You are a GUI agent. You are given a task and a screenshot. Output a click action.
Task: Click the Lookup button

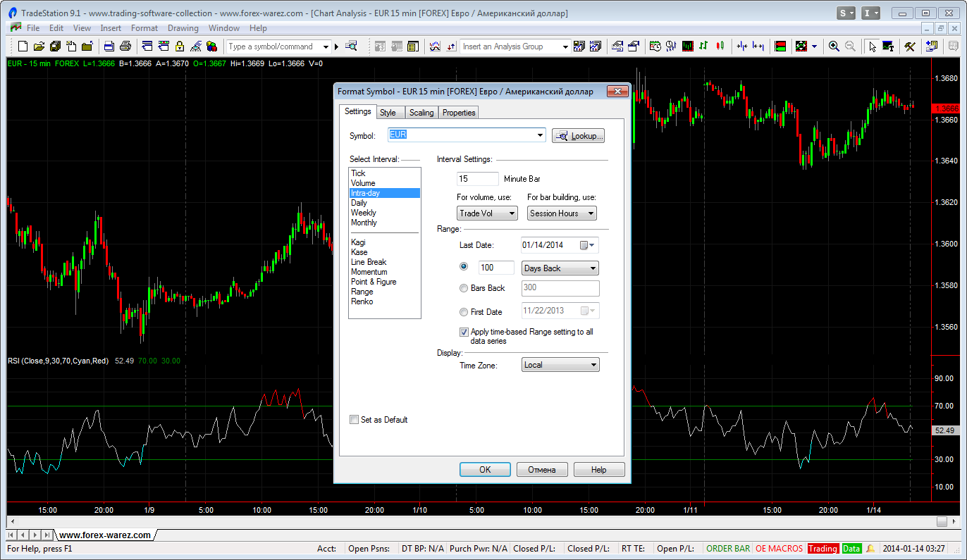[x=579, y=136]
